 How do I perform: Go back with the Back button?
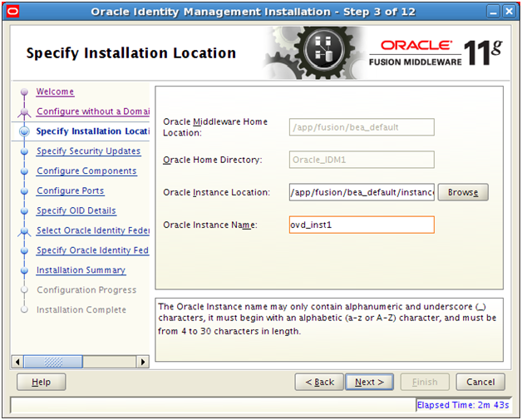[319, 382]
